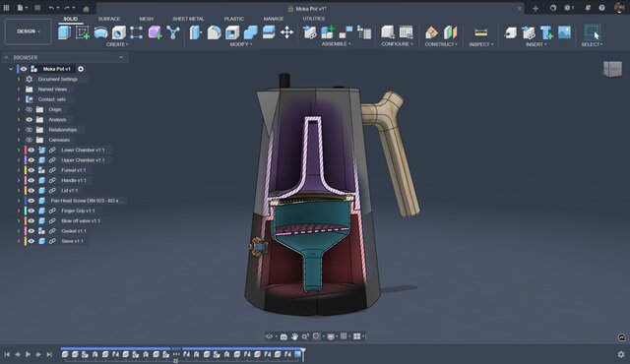The image size is (630, 364).
Task: Toggle visibility of Handle v1:1
Action: 31,180
